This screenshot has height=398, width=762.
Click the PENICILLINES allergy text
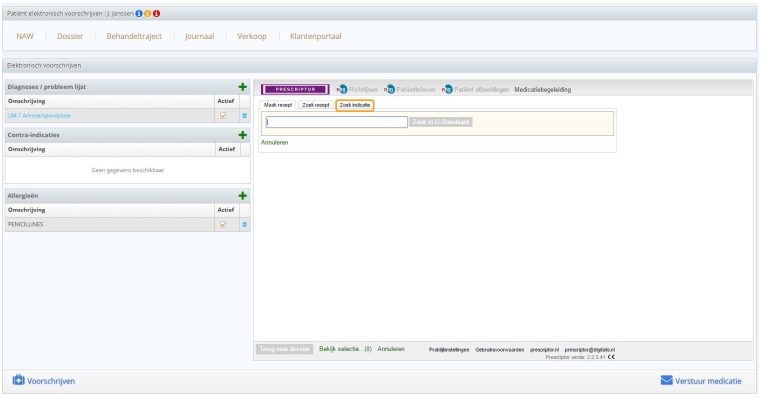[x=25, y=225]
